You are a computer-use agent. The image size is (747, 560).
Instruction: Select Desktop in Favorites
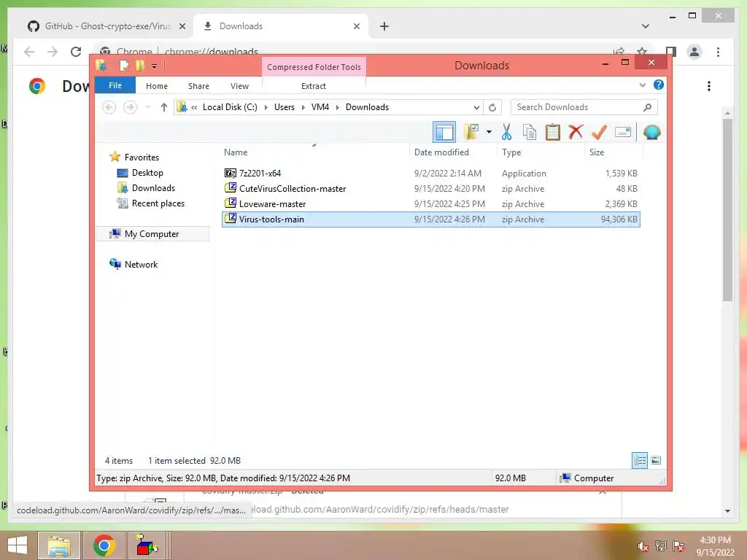(147, 173)
